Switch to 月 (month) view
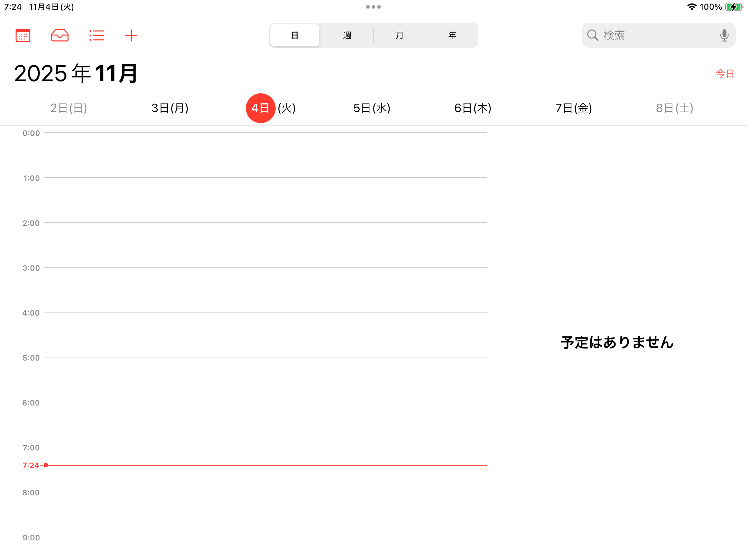Viewport: 747px width, 560px height. point(400,35)
